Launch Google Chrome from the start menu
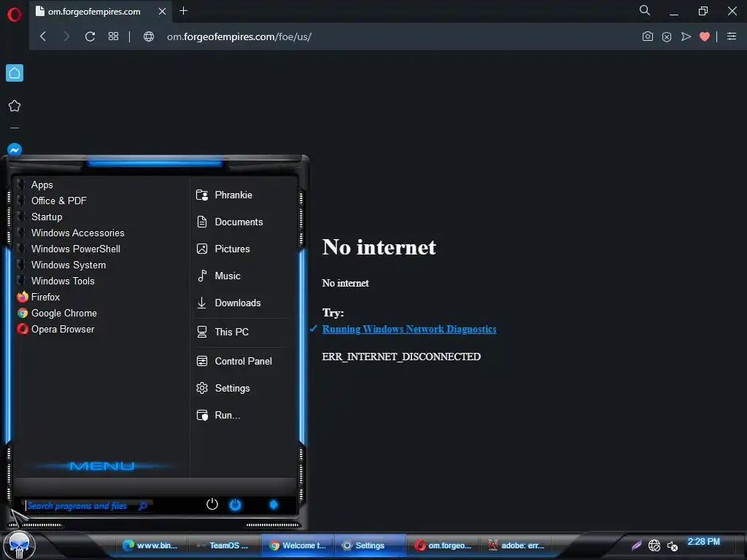Viewport: 747px width, 560px height. (x=64, y=314)
